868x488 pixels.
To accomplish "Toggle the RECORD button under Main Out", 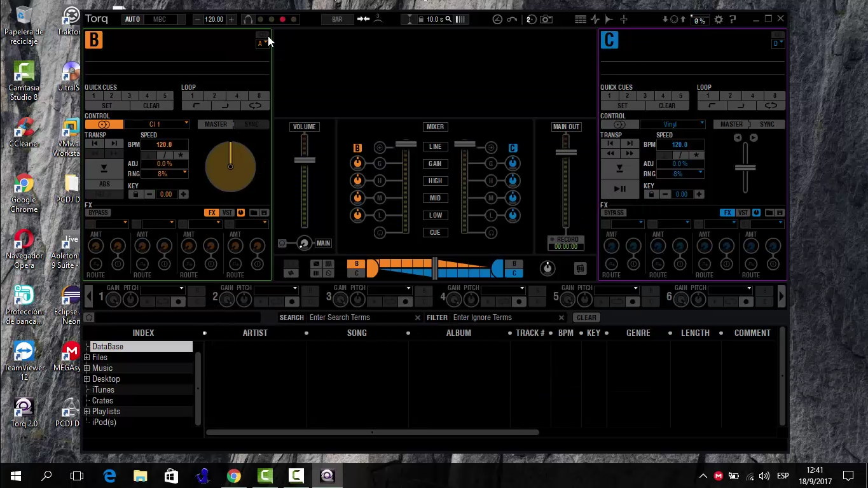I will (565, 239).
